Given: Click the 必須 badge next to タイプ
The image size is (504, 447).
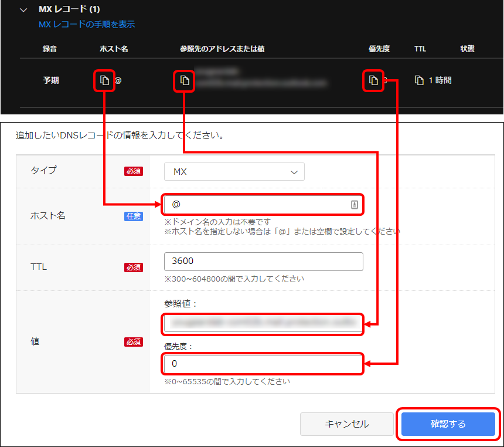Looking at the screenshot, I should (x=134, y=171).
